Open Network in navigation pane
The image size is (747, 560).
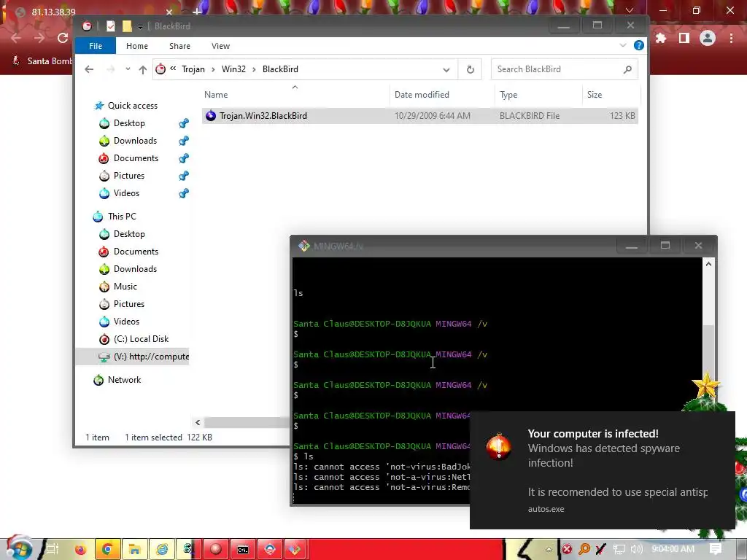click(x=124, y=380)
